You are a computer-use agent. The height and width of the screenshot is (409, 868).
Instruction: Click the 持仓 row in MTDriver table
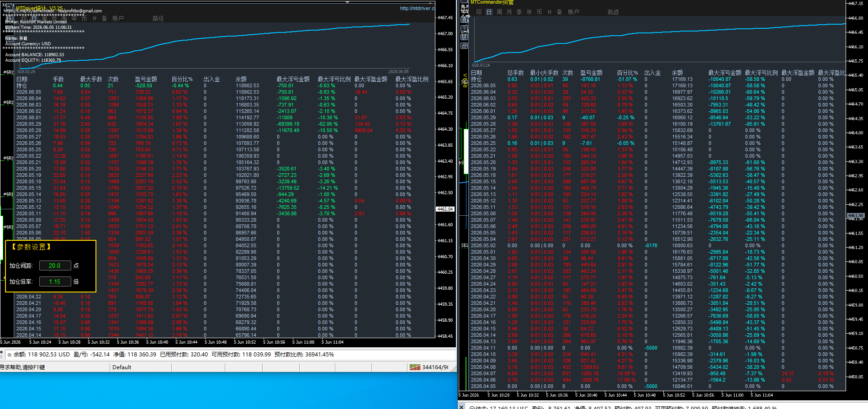click(x=222, y=85)
